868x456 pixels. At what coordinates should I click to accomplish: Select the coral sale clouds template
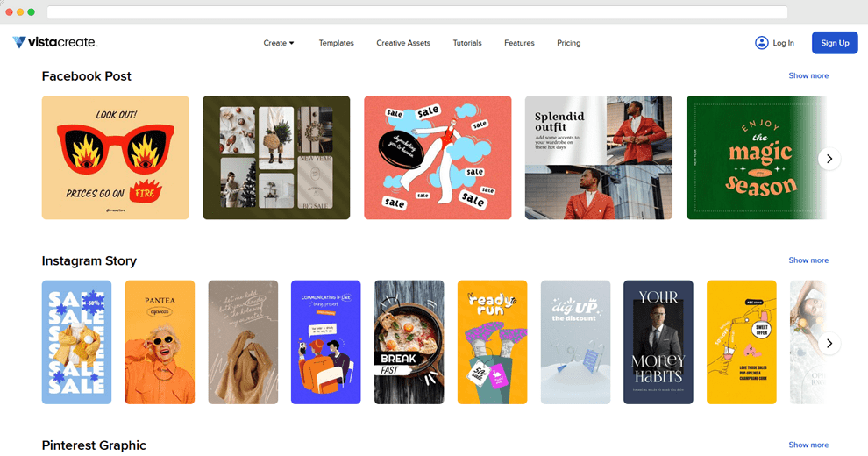(438, 158)
